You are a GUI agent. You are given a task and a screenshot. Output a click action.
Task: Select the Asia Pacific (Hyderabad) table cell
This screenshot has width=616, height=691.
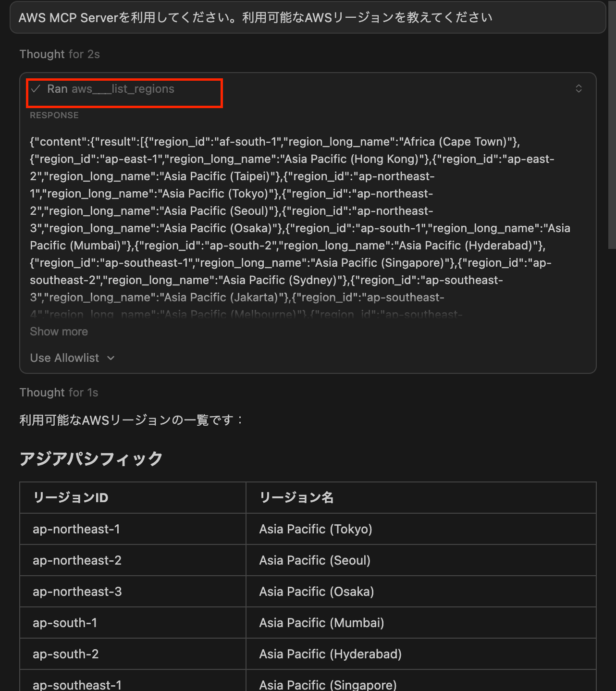pyautogui.click(x=330, y=654)
